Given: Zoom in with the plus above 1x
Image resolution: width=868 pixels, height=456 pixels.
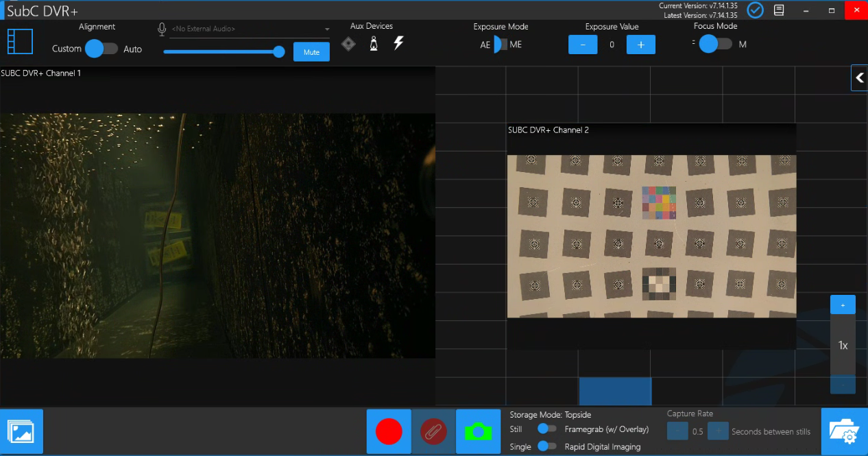Looking at the screenshot, I should click(x=843, y=305).
